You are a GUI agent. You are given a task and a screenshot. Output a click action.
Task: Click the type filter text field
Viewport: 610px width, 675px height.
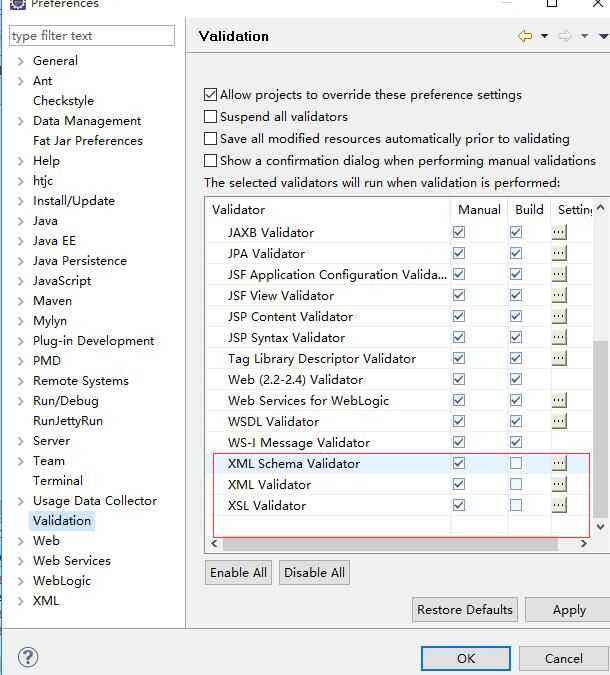pos(92,36)
